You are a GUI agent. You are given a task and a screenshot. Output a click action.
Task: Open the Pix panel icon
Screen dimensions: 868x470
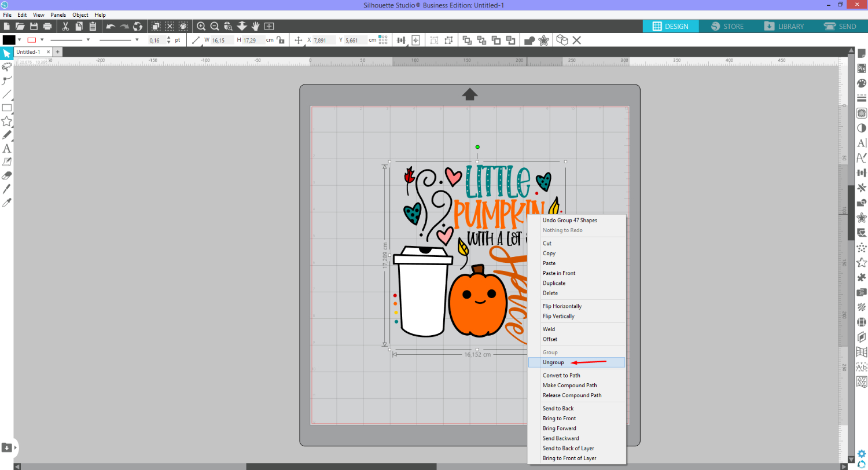click(x=861, y=68)
